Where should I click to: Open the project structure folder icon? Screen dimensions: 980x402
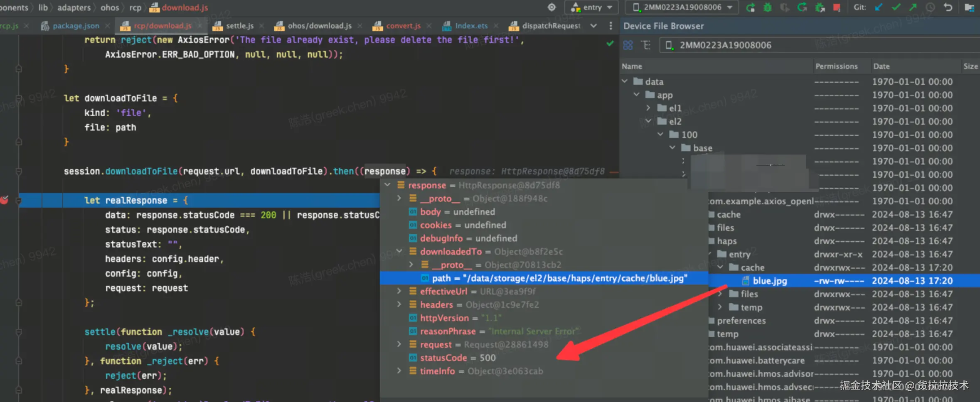(969, 7)
